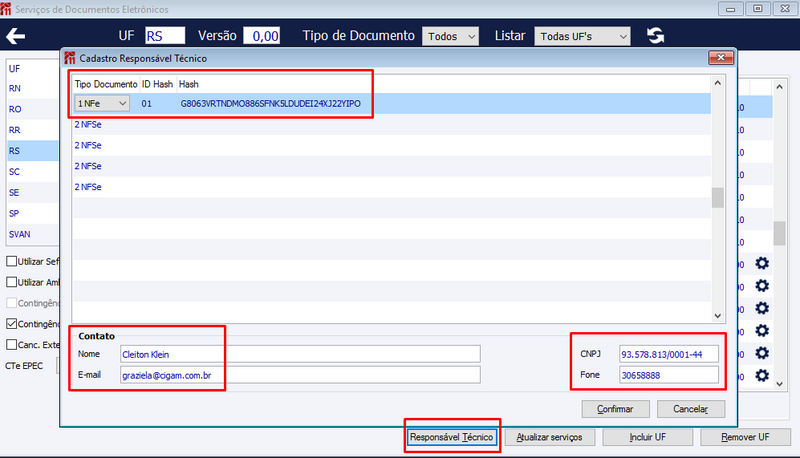
Task: Toggle the Utilizar Amb checkbox
Action: click(11, 282)
